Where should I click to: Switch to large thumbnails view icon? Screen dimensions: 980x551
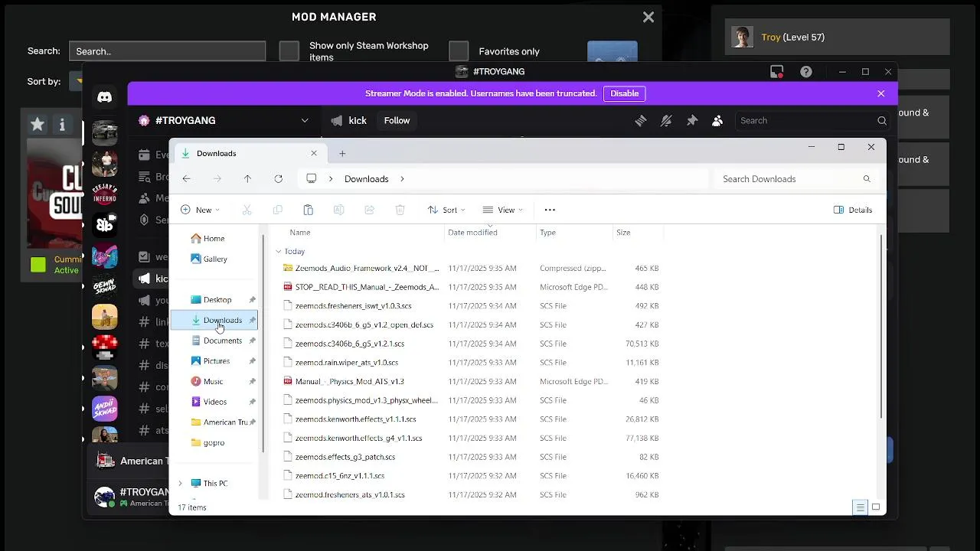[876, 507]
